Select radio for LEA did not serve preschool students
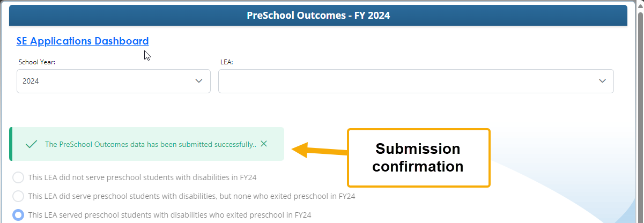This screenshot has height=223, width=644. [x=18, y=177]
